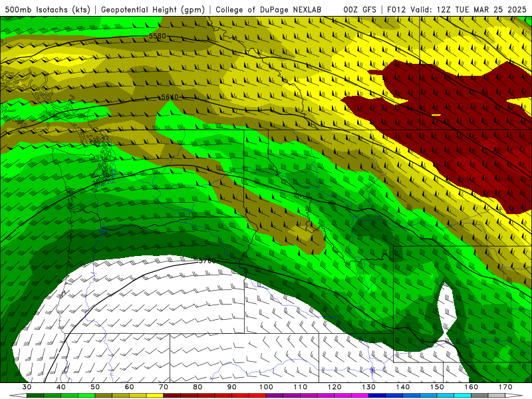The image size is (532, 399).
Task: Pick the darkest green 30-35 kt legend swatch
Action: point(35,395)
